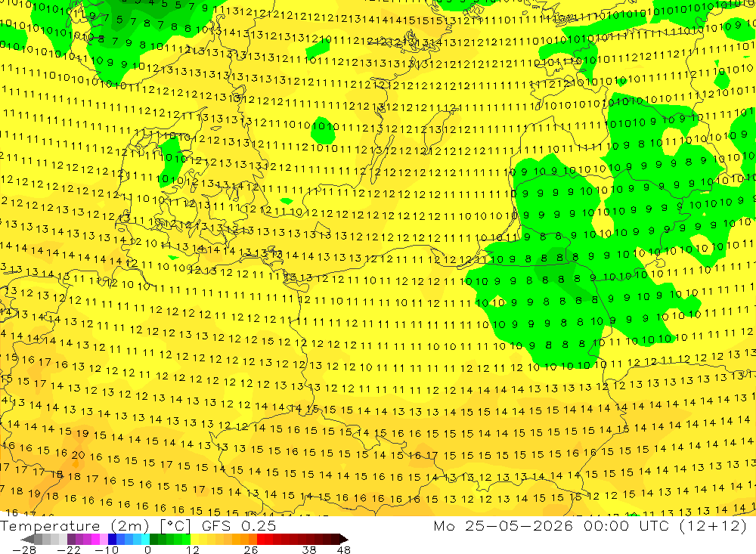
Task: Click the pure red segment of the color scale
Action: (x=261, y=539)
